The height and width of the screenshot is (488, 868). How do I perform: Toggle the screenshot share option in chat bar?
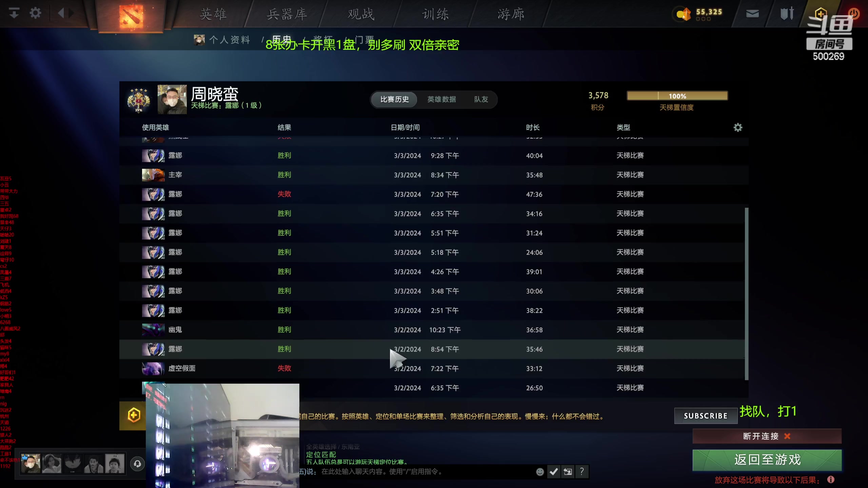pyautogui.click(x=568, y=471)
